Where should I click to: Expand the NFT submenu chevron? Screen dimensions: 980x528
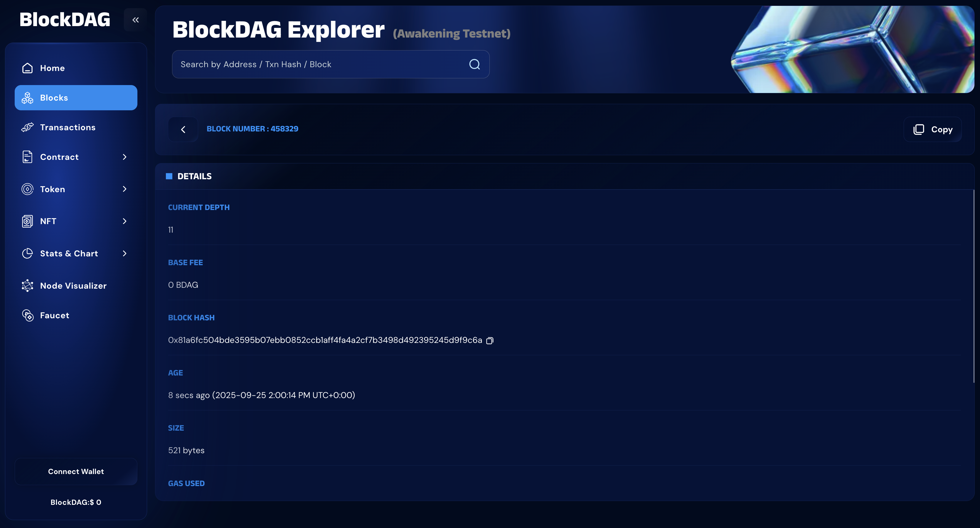tap(124, 221)
